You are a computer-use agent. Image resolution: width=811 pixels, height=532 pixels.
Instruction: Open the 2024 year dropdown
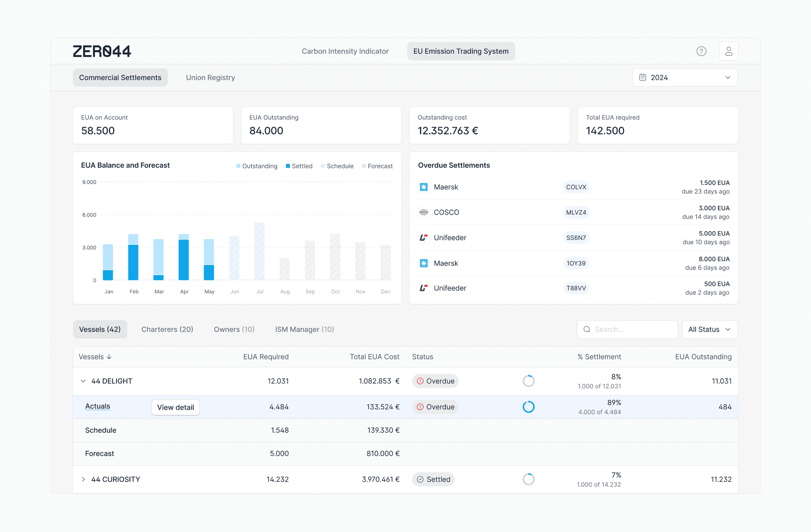pos(685,78)
